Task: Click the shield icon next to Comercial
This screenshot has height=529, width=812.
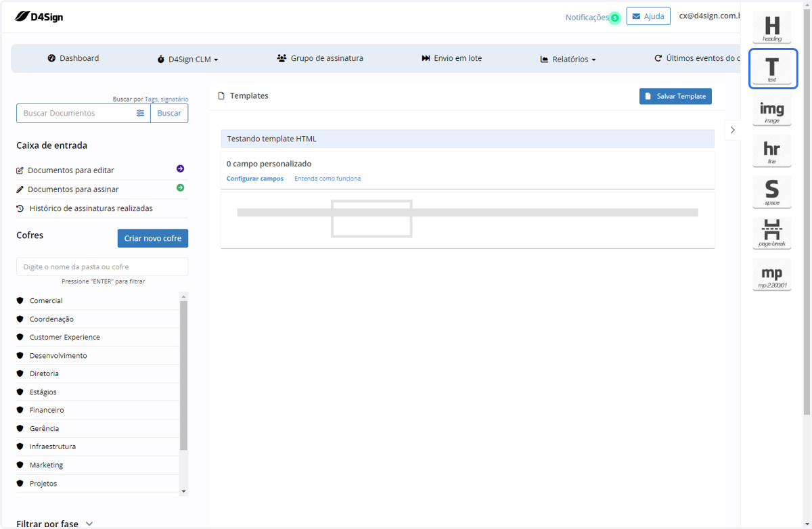Action: [x=20, y=300]
